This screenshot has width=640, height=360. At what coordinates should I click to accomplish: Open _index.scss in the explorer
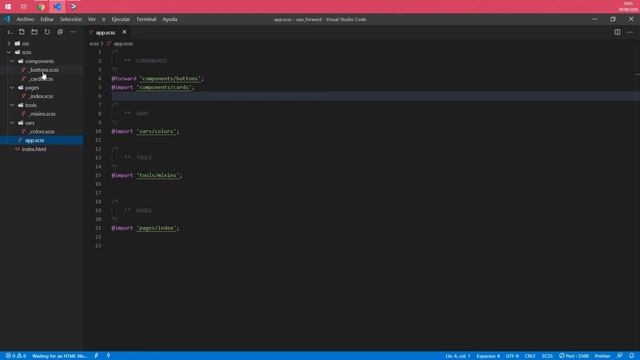click(42, 96)
